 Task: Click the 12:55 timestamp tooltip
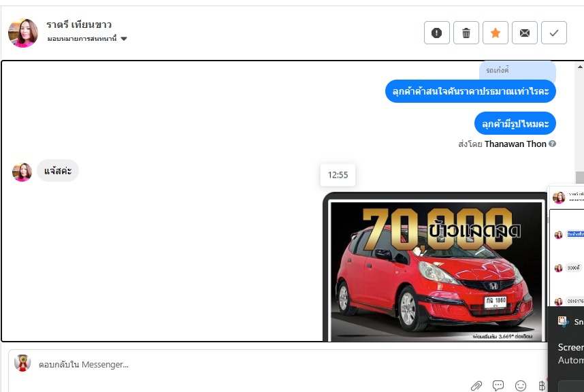tap(338, 175)
